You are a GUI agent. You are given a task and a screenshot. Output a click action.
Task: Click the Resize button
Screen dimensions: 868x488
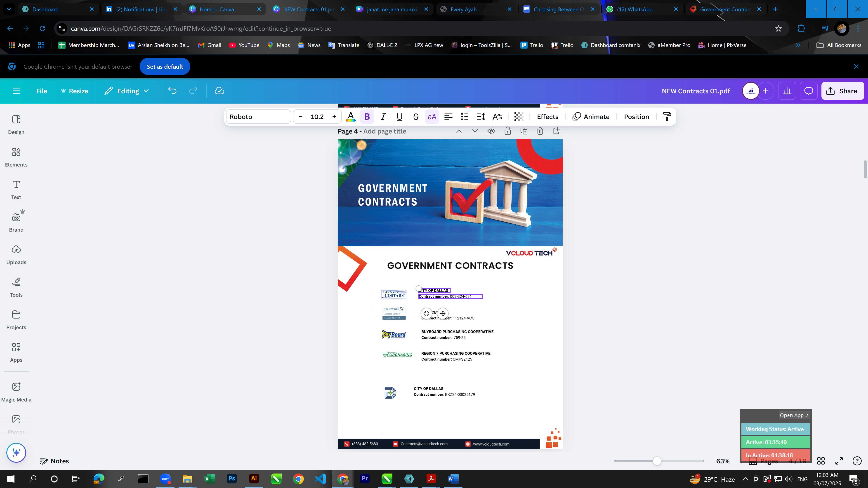tap(74, 91)
